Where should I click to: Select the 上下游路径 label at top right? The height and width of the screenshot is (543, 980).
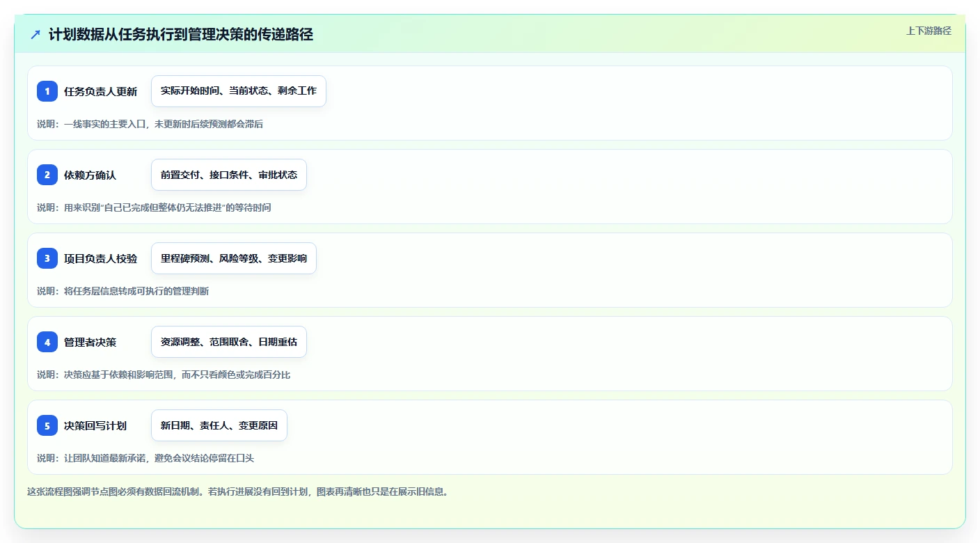pyautogui.click(x=928, y=31)
